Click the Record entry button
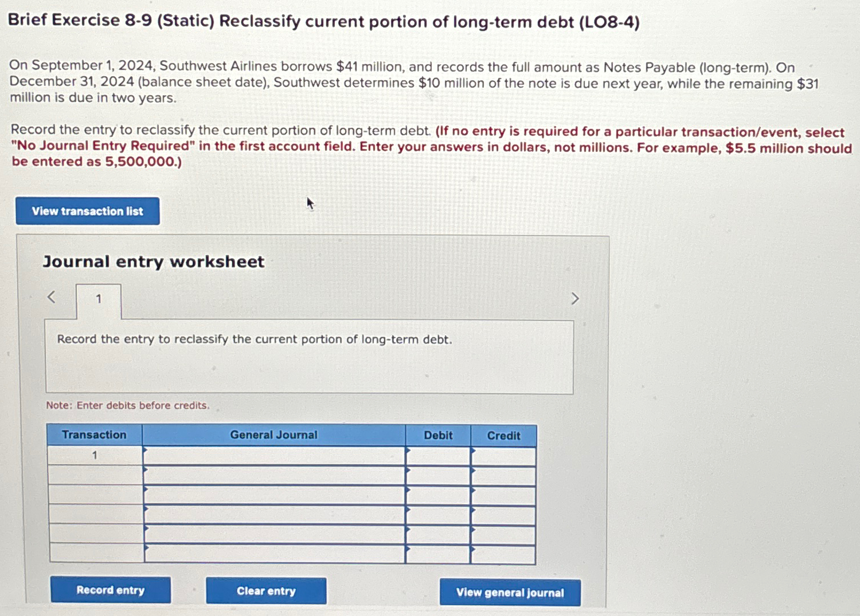Image resolution: width=860 pixels, height=616 pixels. [x=110, y=590]
